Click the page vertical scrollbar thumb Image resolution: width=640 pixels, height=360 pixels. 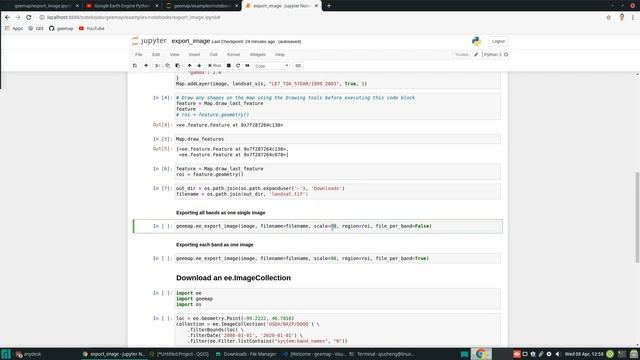click(x=637, y=218)
